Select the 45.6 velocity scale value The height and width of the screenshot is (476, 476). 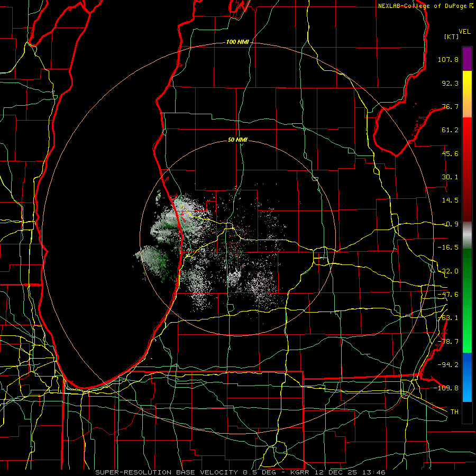450,153
